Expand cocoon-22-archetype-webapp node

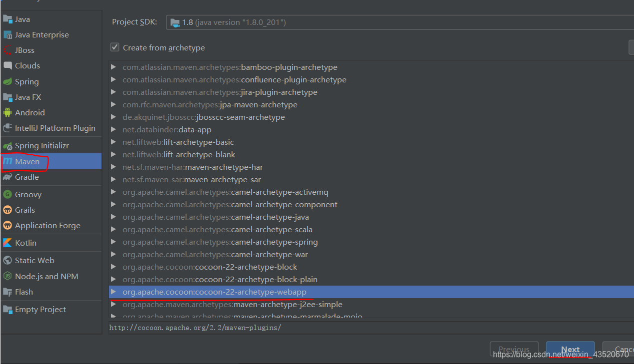click(x=113, y=292)
